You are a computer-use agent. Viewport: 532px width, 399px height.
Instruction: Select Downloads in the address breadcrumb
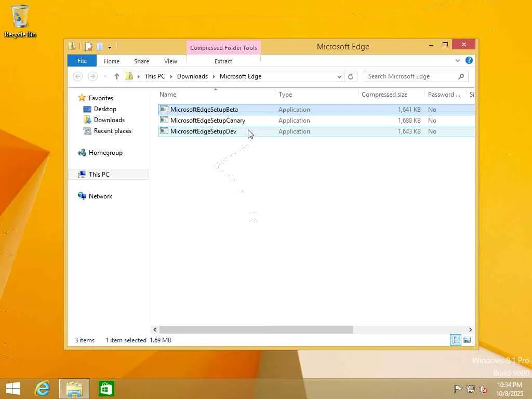coord(192,76)
